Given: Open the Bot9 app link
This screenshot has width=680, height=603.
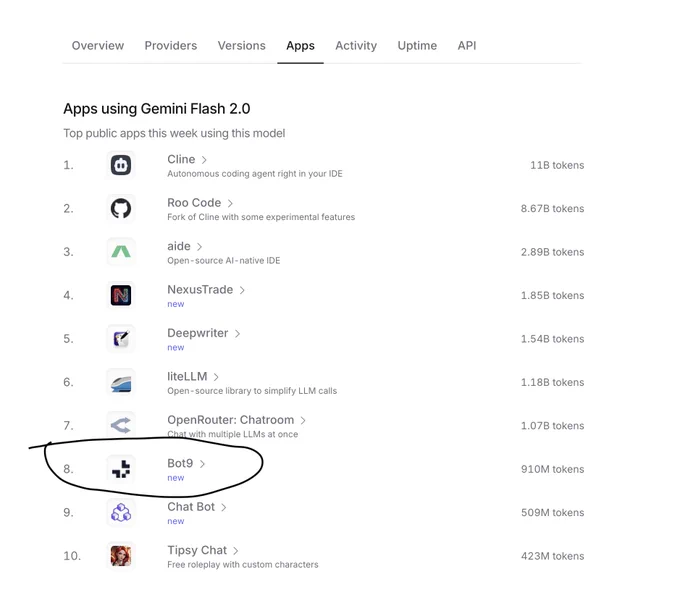Looking at the screenshot, I should tap(180, 463).
